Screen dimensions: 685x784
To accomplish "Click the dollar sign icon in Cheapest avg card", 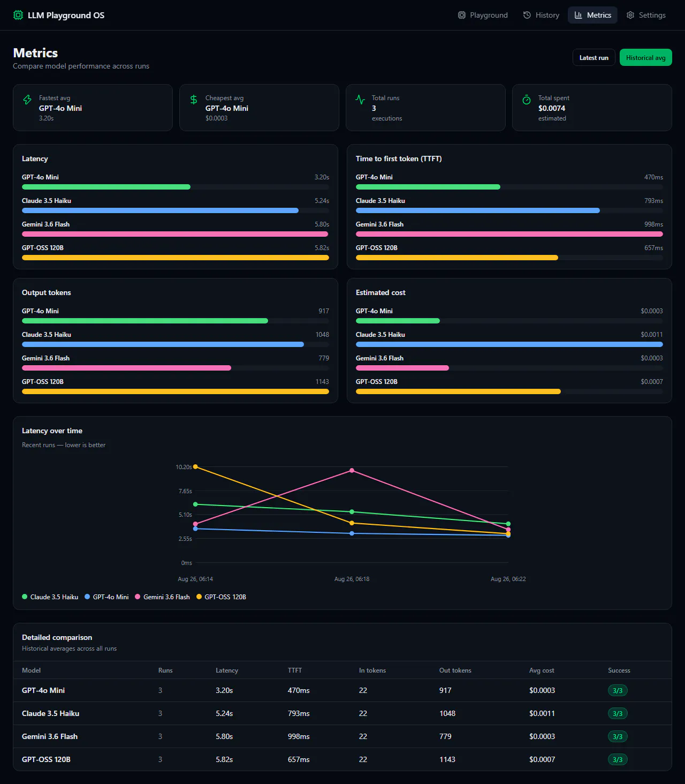I will coord(194,100).
